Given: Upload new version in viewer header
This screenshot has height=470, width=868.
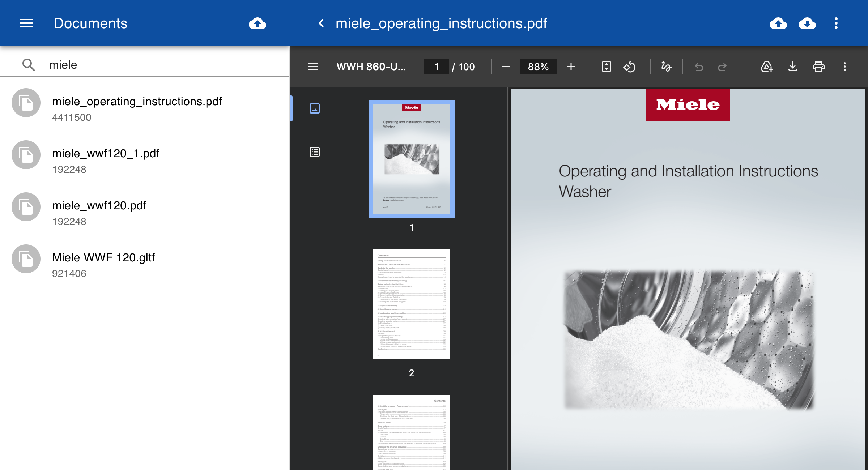Looking at the screenshot, I should (x=778, y=23).
